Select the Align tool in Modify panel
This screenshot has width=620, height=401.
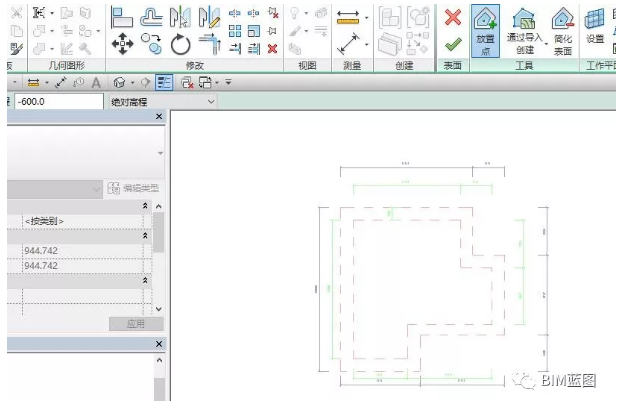[121, 17]
